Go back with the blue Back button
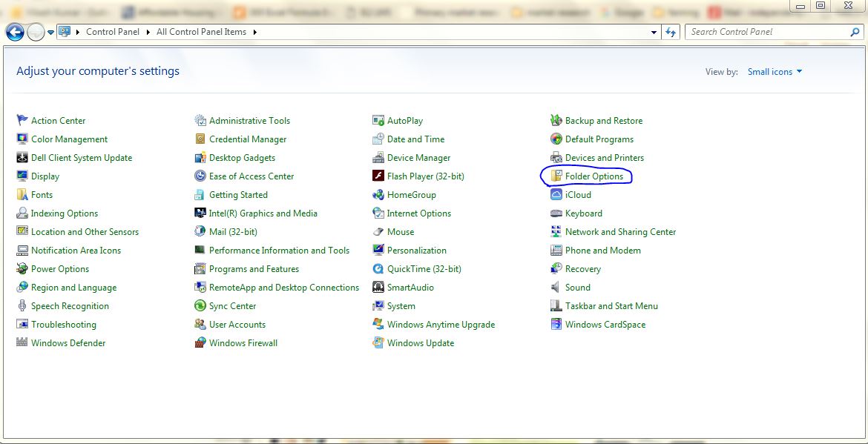The width and height of the screenshot is (868, 444). 15,32
